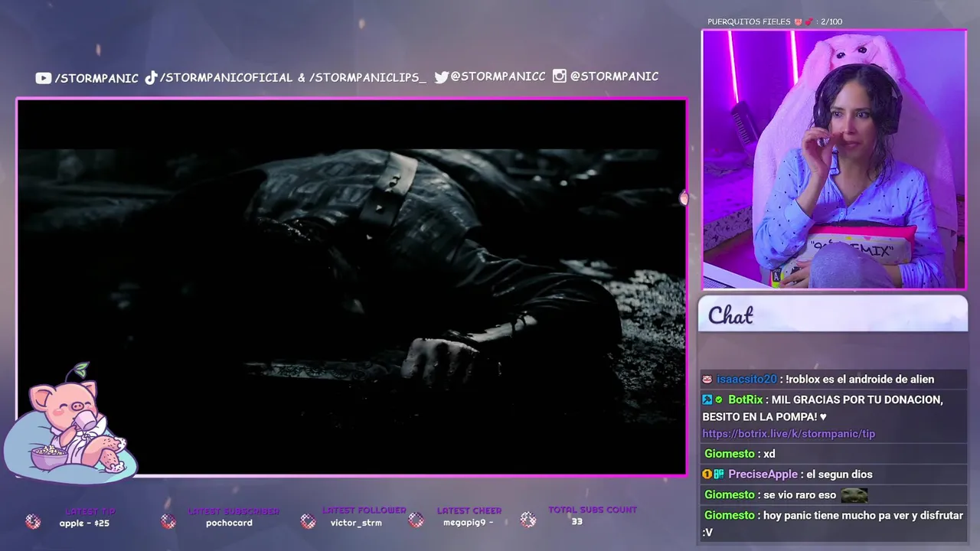This screenshot has height=551, width=980.
Task: Click the round icon beside Latest Follower
Action: [x=308, y=521]
